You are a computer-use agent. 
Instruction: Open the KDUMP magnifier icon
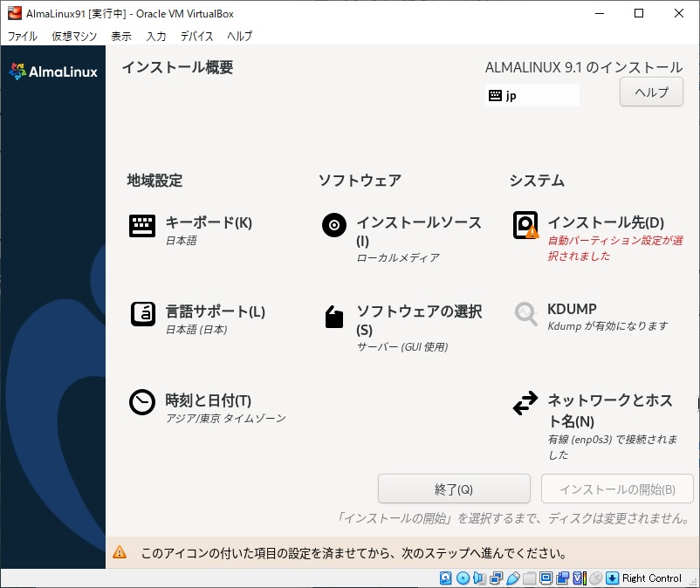(x=526, y=314)
